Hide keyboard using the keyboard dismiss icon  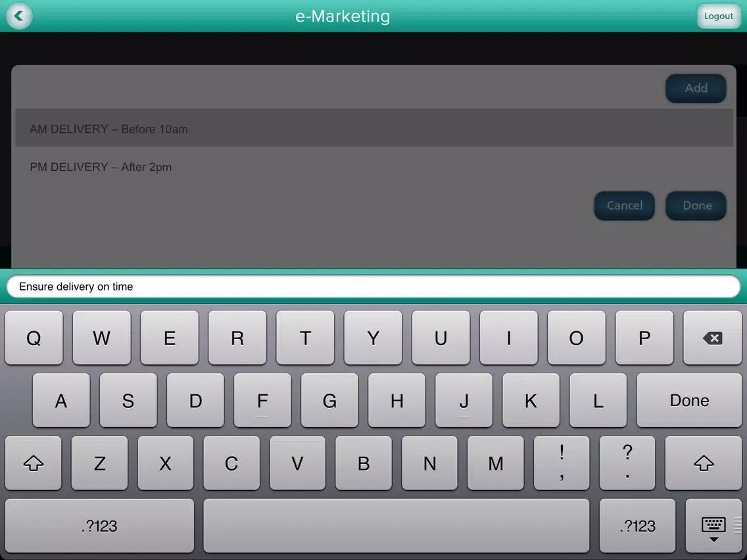713,526
